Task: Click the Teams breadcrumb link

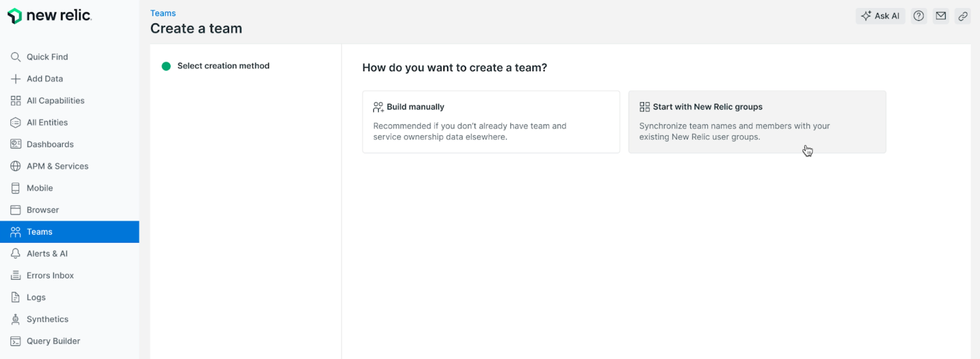Action: point(163,13)
